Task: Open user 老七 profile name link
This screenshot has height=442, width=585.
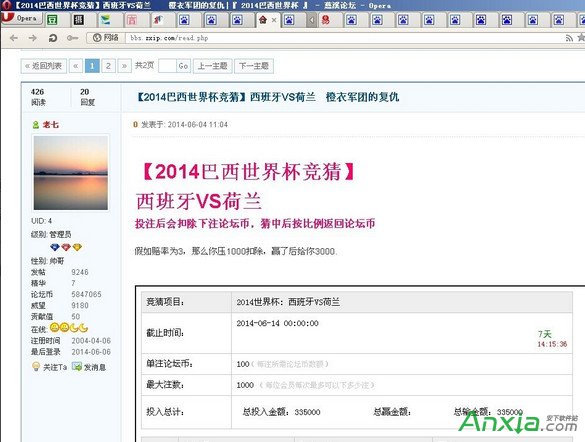Action: [51, 125]
